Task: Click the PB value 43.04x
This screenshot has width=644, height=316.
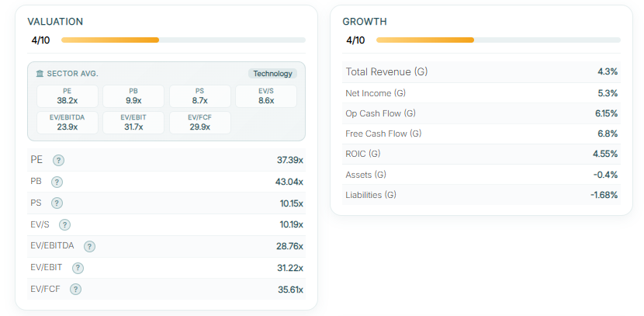Action: (x=289, y=182)
